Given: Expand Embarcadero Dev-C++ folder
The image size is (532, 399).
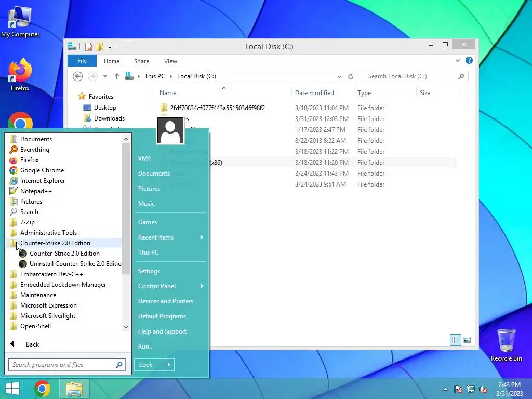Looking at the screenshot, I should coord(63,274).
